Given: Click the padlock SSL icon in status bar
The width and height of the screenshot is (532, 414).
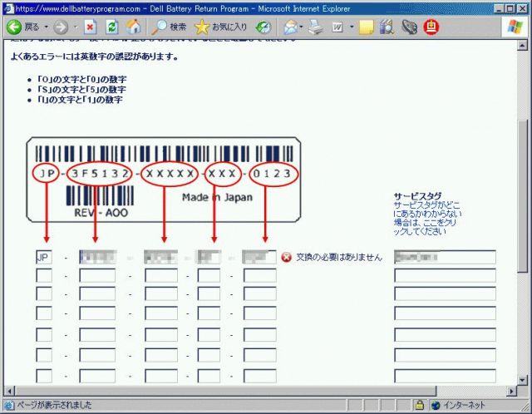Looking at the screenshot, I should click(x=419, y=405).
